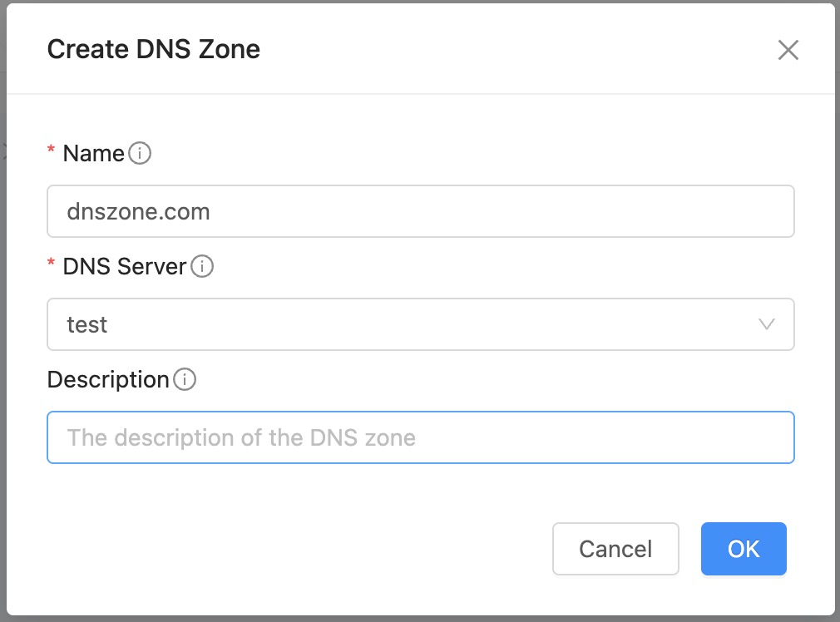Click the "Description" field label

point(108,380)
